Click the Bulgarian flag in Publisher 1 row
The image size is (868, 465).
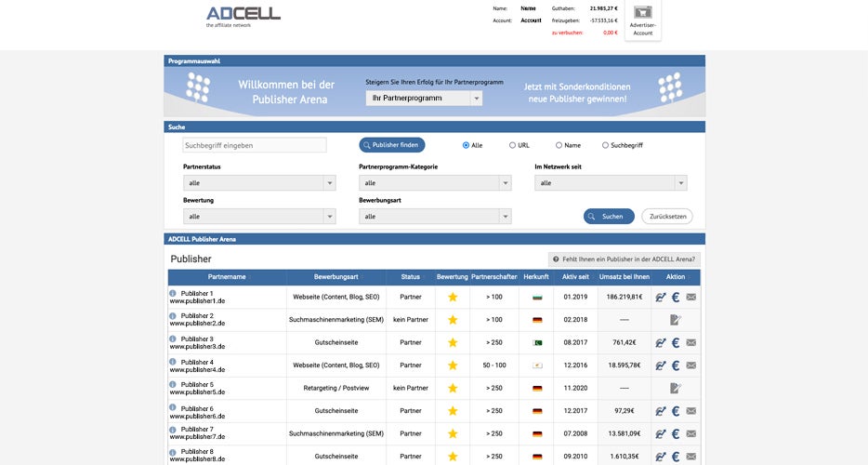click(x=537, y=298)
